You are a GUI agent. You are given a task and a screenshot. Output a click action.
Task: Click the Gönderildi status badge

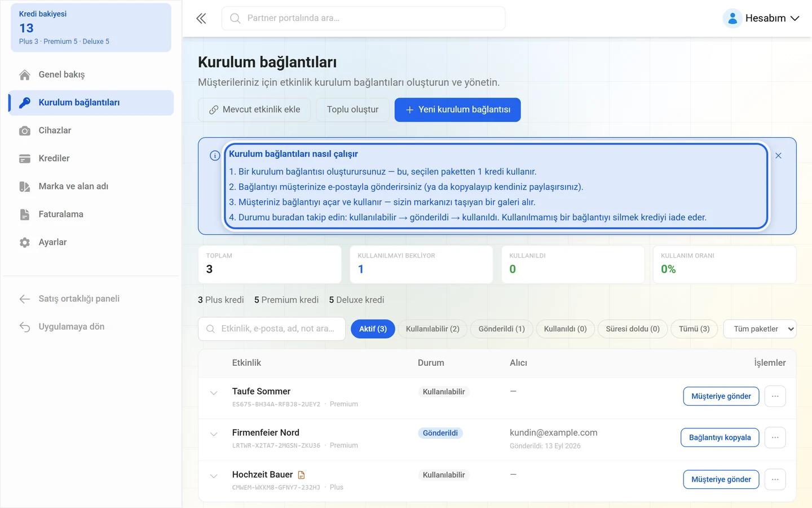440,433
